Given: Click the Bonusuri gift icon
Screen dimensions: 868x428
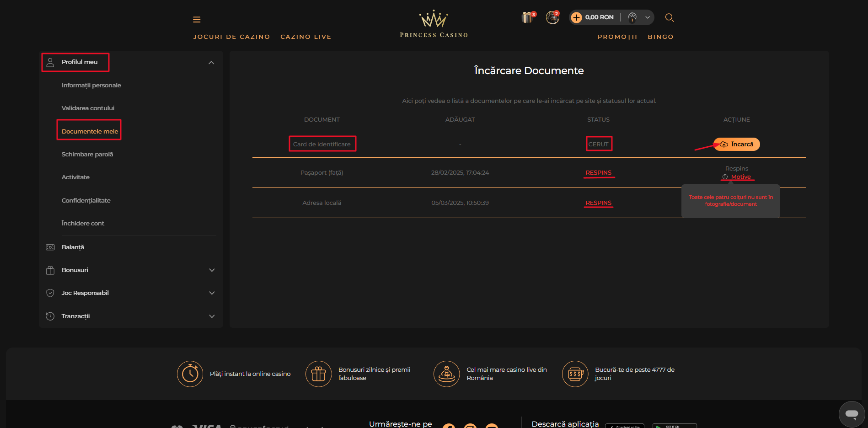Looking at the screenshot, I should (x=50, y=270).
